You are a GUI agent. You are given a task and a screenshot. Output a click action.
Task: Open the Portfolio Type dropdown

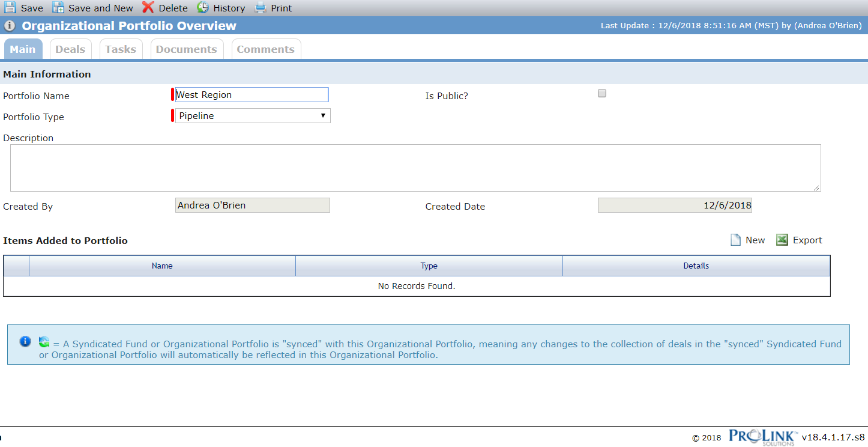click(x=253, y=116)
